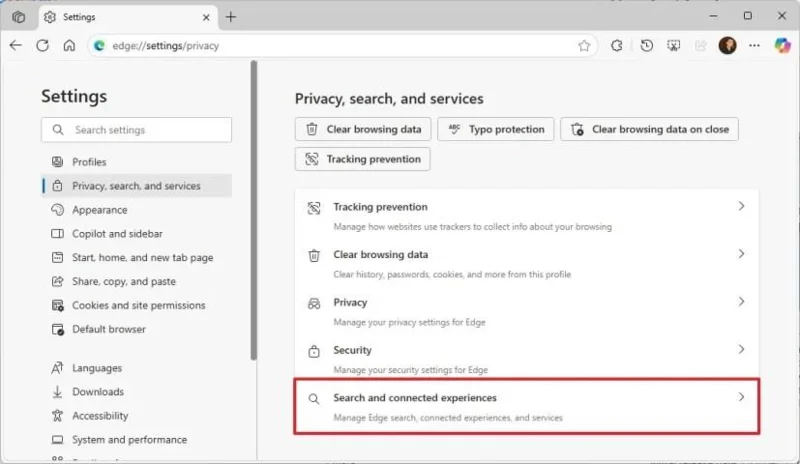The image size is (800, 464).
Task: Click the sidebar scrollbar thumb
Action: (254, 210)
